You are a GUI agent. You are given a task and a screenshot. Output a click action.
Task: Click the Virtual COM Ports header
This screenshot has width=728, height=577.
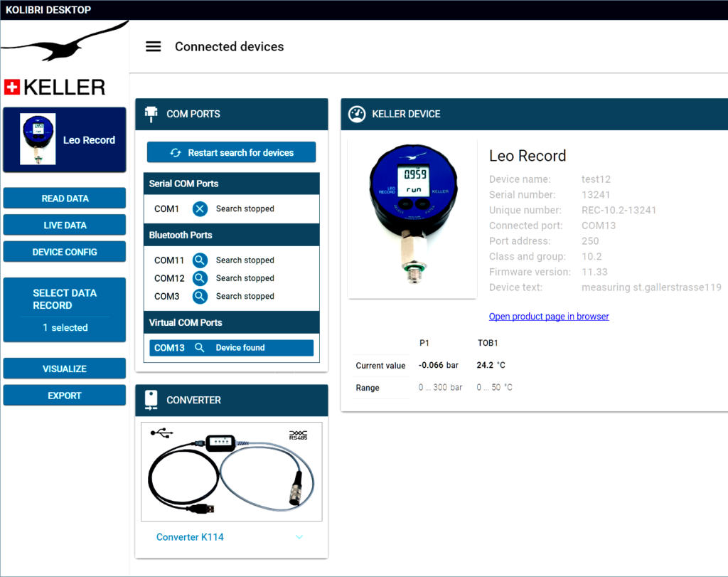click(231, 322)
